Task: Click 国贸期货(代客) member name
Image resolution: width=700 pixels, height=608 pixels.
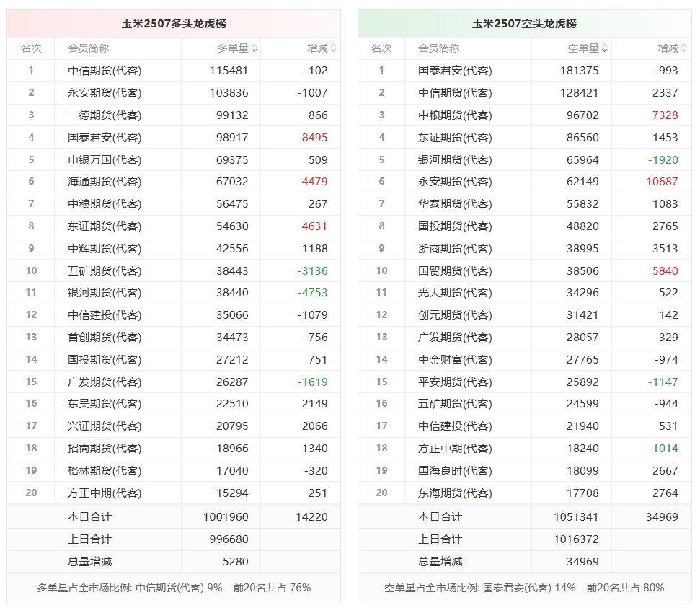Action: tap(455, 271)
